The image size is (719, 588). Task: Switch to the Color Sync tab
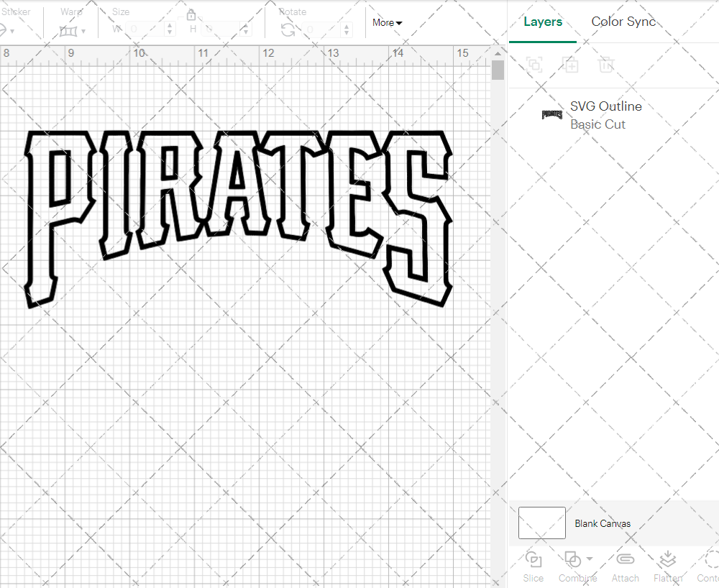click(623, 22)
